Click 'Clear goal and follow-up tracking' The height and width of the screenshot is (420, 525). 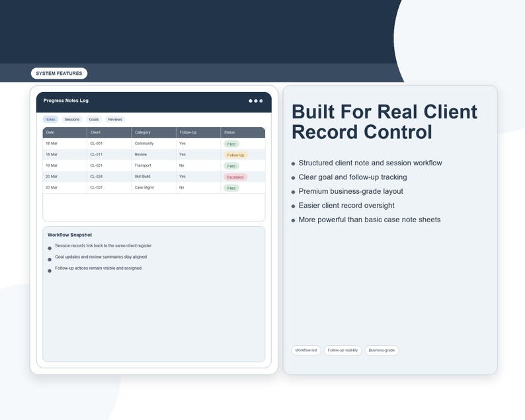353,177
